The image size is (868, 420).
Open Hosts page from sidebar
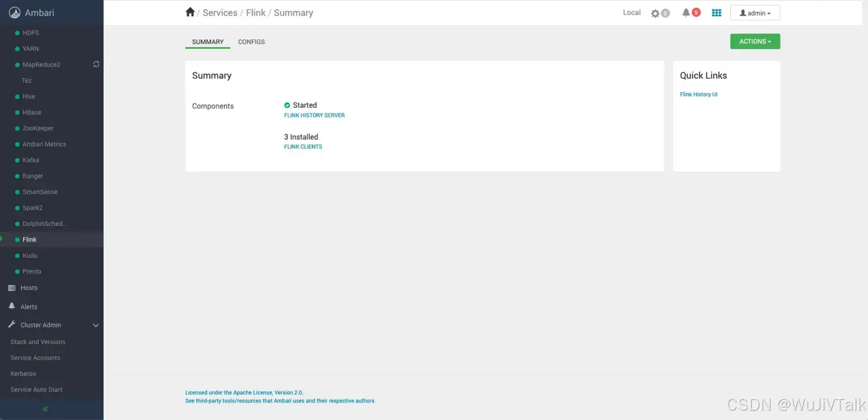pos(29,288)
